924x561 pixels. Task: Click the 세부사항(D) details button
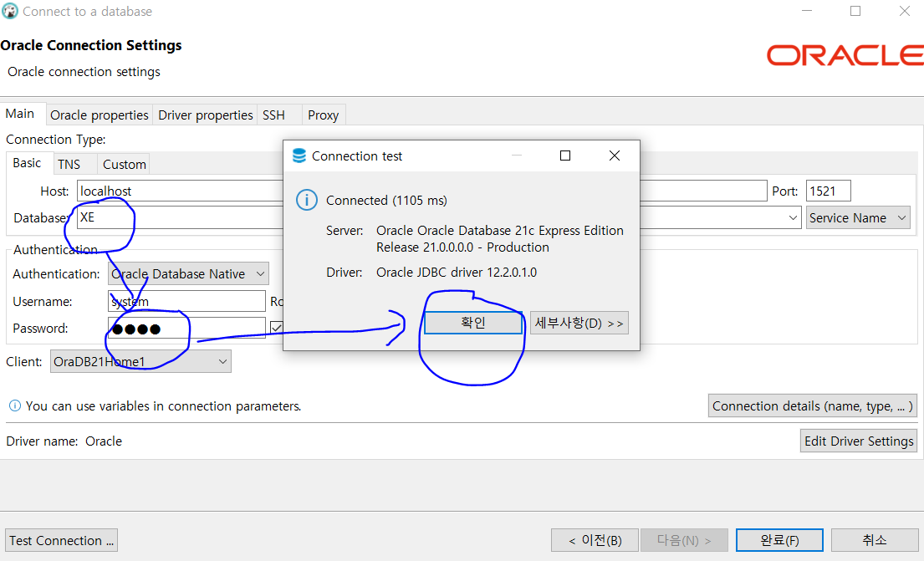click(x=579, y=323)
